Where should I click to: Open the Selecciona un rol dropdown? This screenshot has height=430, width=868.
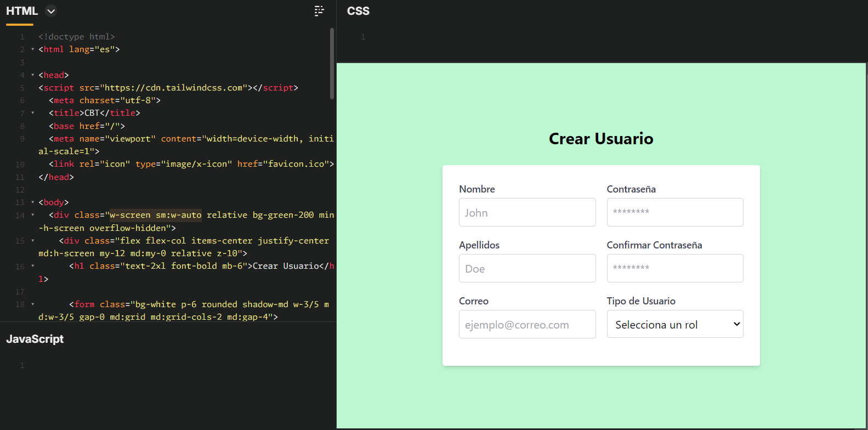tap(675, 324)
